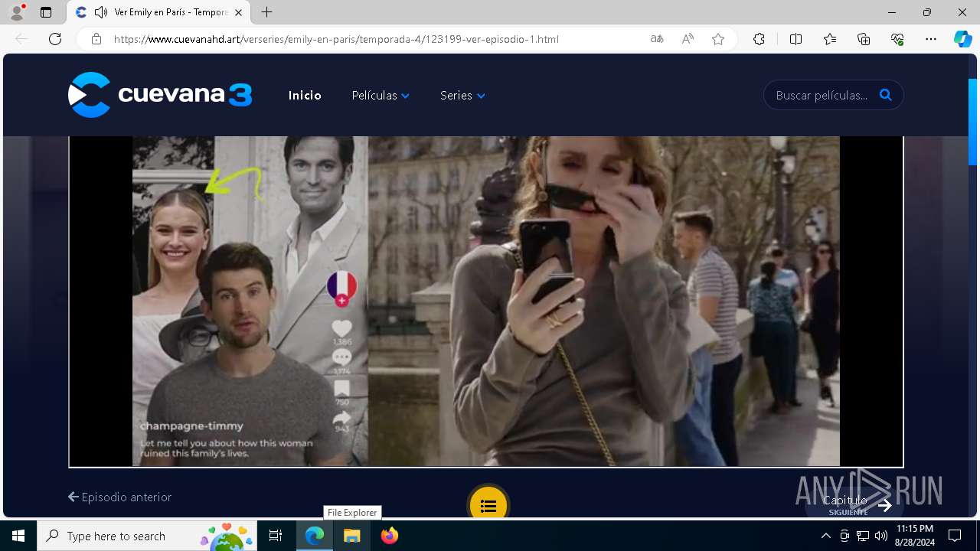
Task: Open Edge Settings and more menu
Action: pyautogui.click(x=931, y=39)
